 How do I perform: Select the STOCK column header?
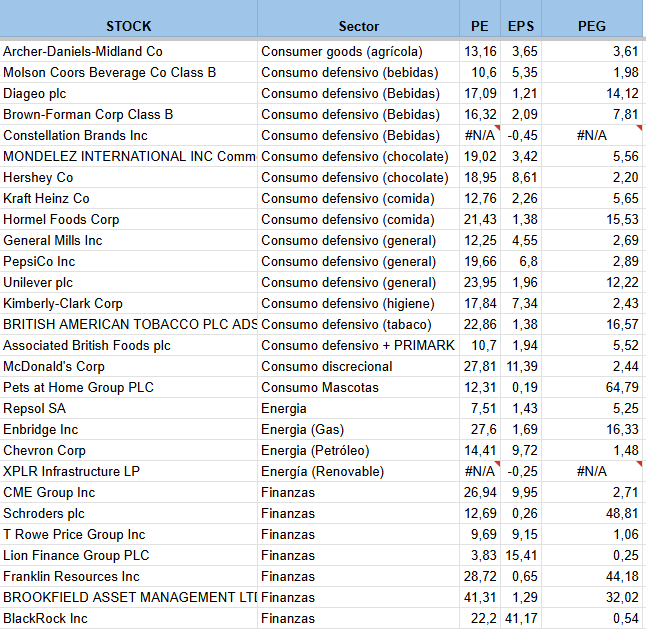(x=129, y=19)
